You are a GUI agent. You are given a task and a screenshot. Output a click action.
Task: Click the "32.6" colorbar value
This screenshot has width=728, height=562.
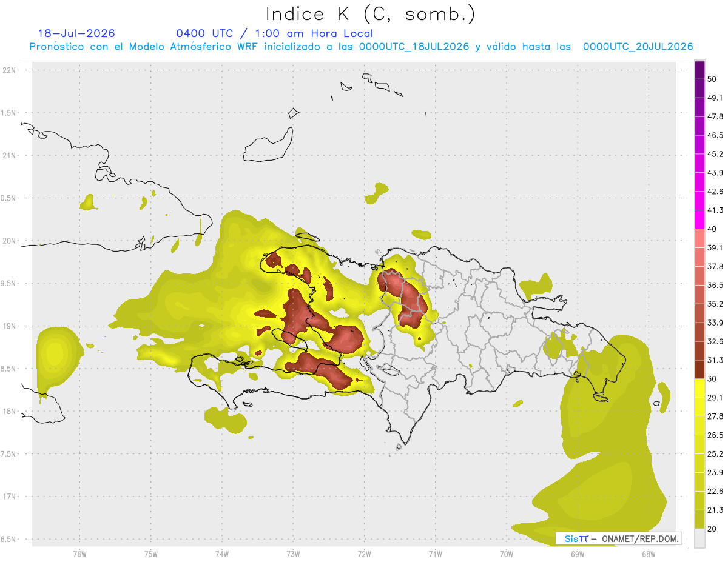pyautogui.click(x=715, y=341)
